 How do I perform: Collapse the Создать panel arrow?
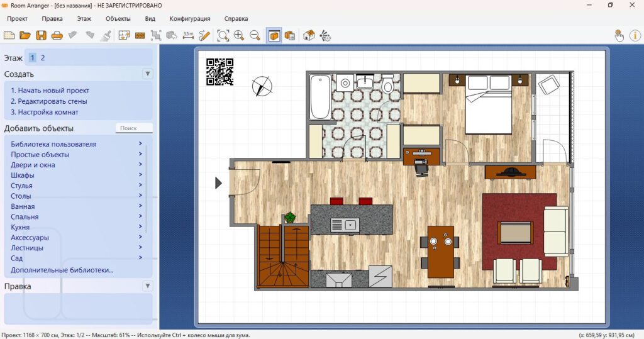point(147,74)
